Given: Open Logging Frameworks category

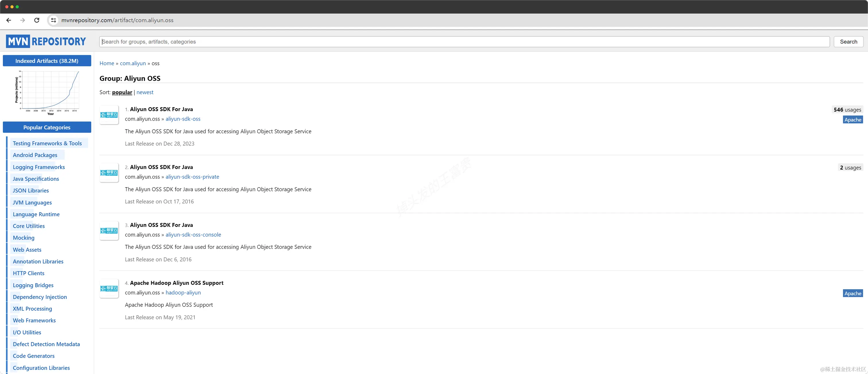Looking at the screenshot, I should [39, 167].
